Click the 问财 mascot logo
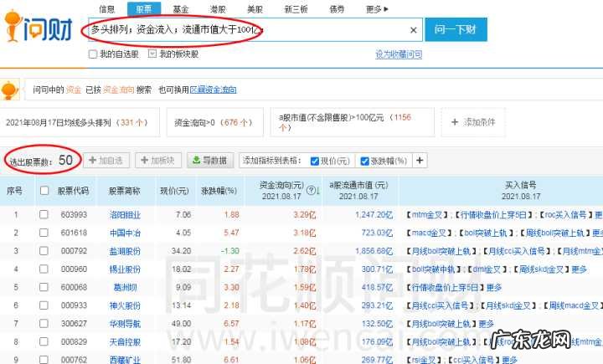Viewport: 603px width, 364px height. pos(38,26)
